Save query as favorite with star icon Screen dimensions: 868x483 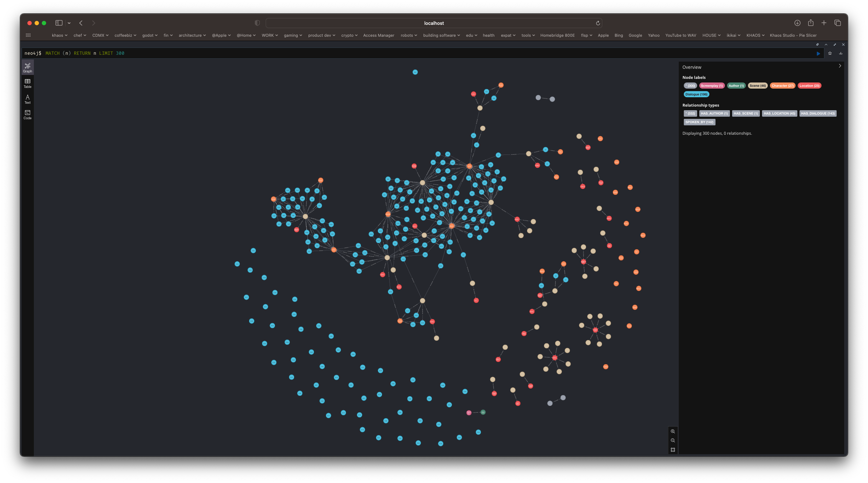coord(830,53)
